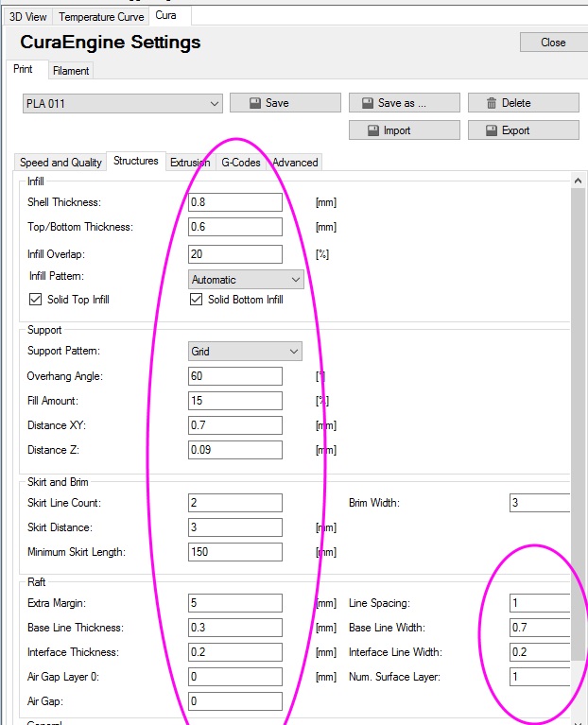The width and height of the screenshot is (588, 725).
Task: Switch to the Speed and Quality tab
Action: click(61, 163)
